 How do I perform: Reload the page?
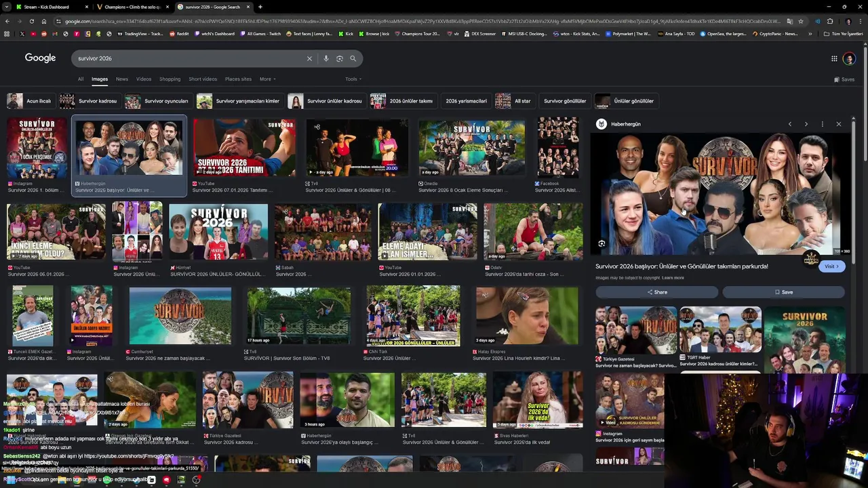[x=31, y=21]
